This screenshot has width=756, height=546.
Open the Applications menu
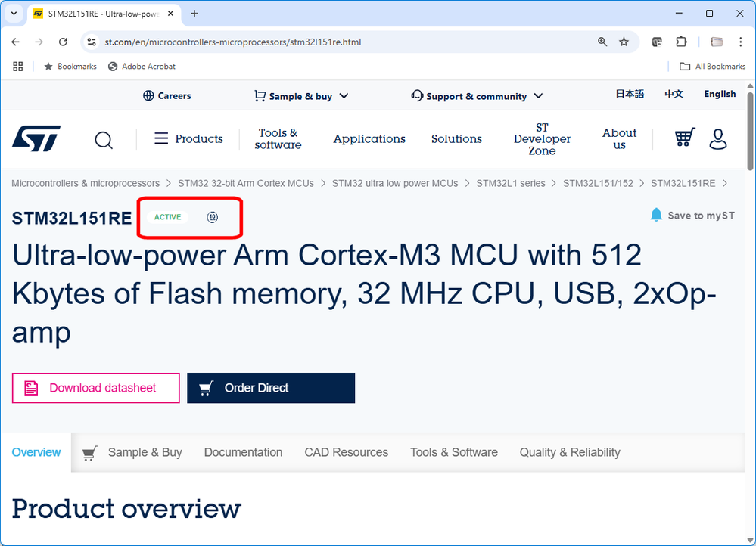coord(369,139)
